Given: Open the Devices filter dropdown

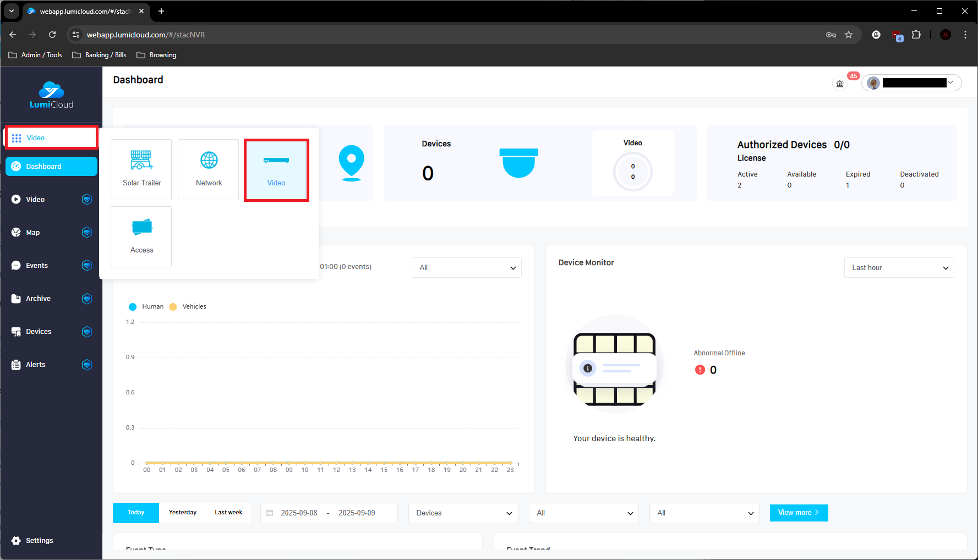Looking at the screenshot, I should pyautogui.click(x=463, y=513).
